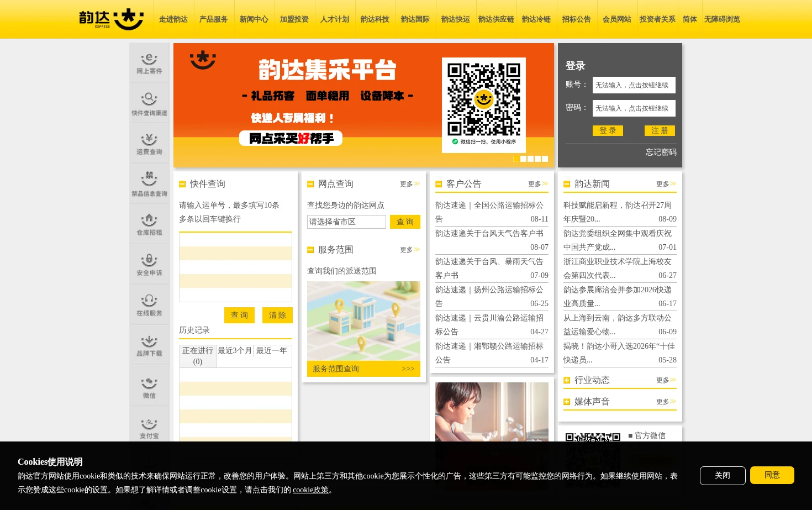This screenshot has width=812, height=510.
Task: Click the 韵达 Express logo
Action: point(111,19)
